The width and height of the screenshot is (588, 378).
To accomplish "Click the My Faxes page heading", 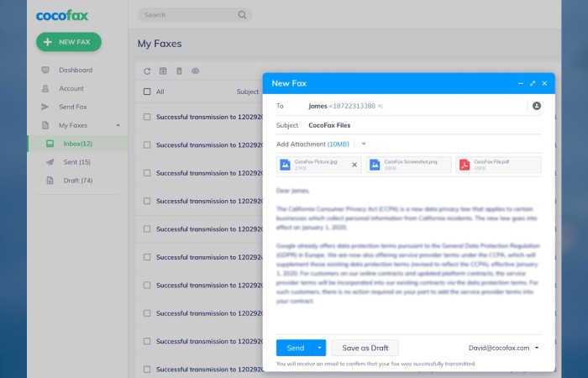I will coord(160,44).
